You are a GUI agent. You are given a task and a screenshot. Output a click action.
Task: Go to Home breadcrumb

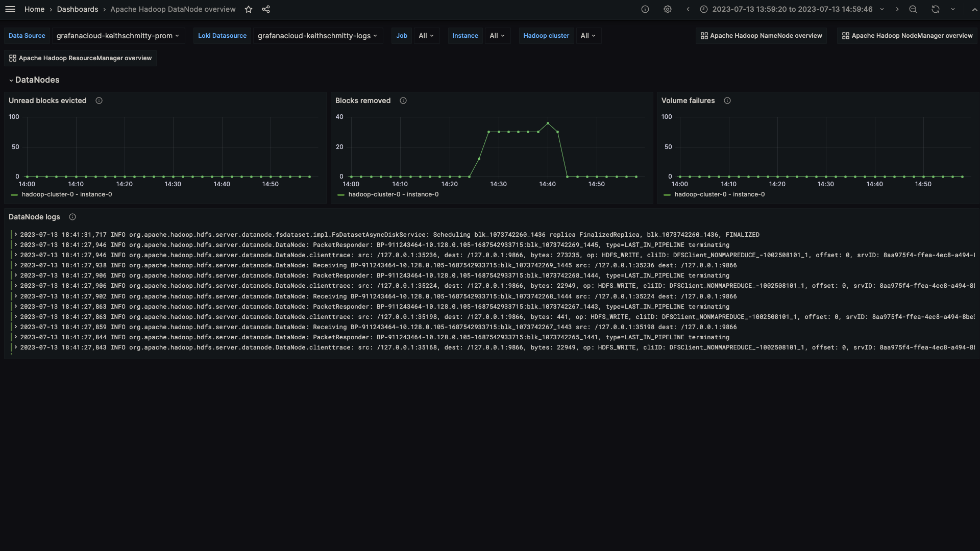tap(34, 9)
